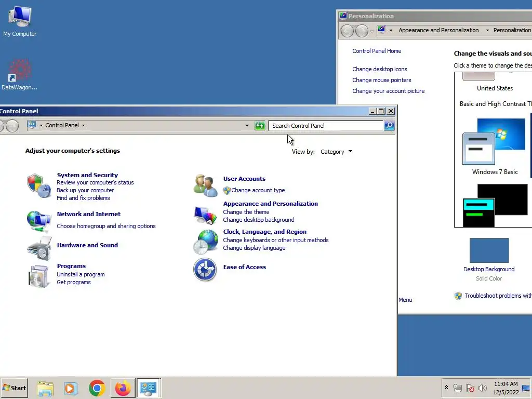Click Change keyboards or other input methods
532x399 pixels.
pos(276,240)
